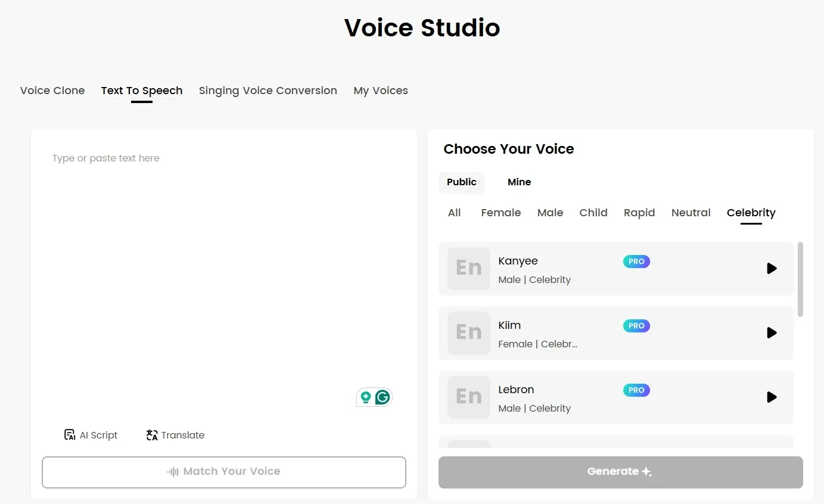Open the Translate tool
Viewport: 824px width, 504px height.
pos(175,435)
